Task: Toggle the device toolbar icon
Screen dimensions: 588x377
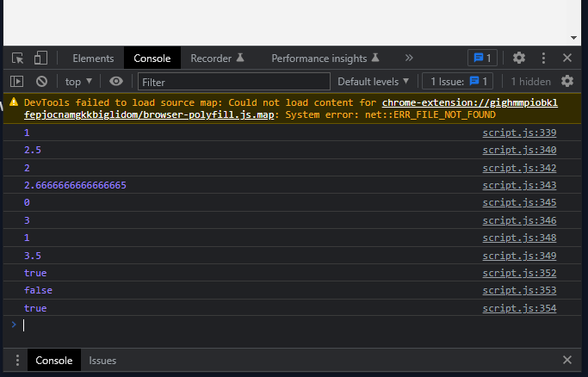Action: click(x=40, y=58)
